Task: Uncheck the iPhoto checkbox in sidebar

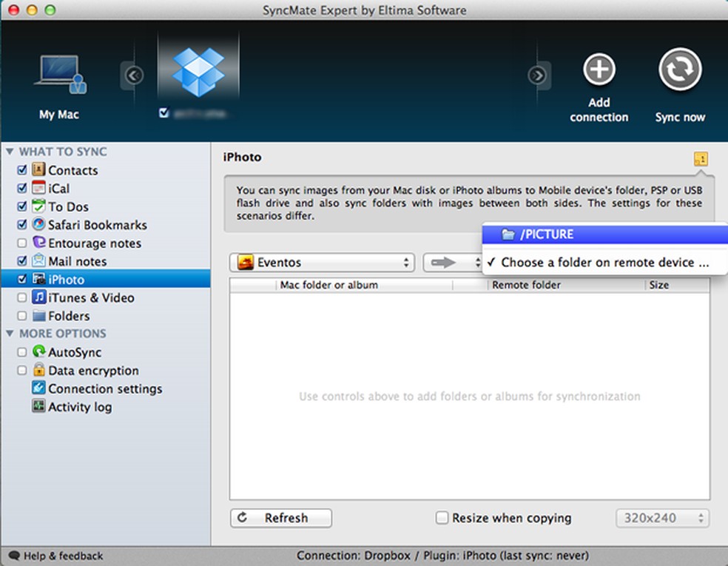Action: click(21, 279)
